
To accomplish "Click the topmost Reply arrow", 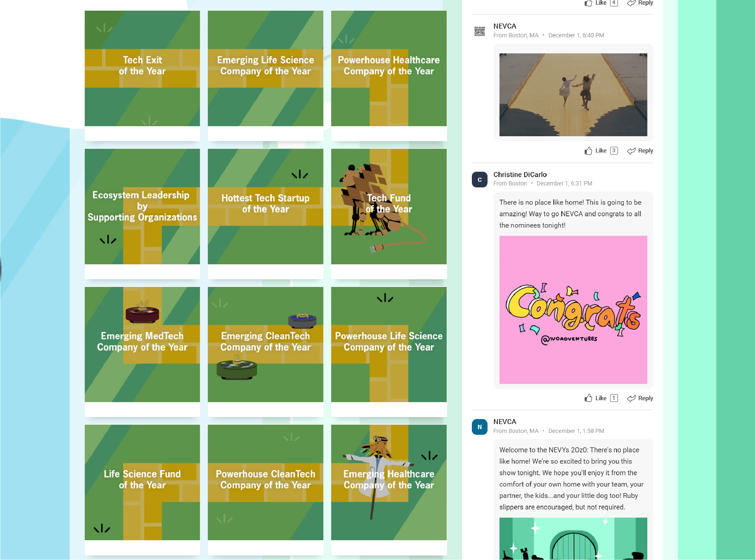I will (x=631, y=3).
